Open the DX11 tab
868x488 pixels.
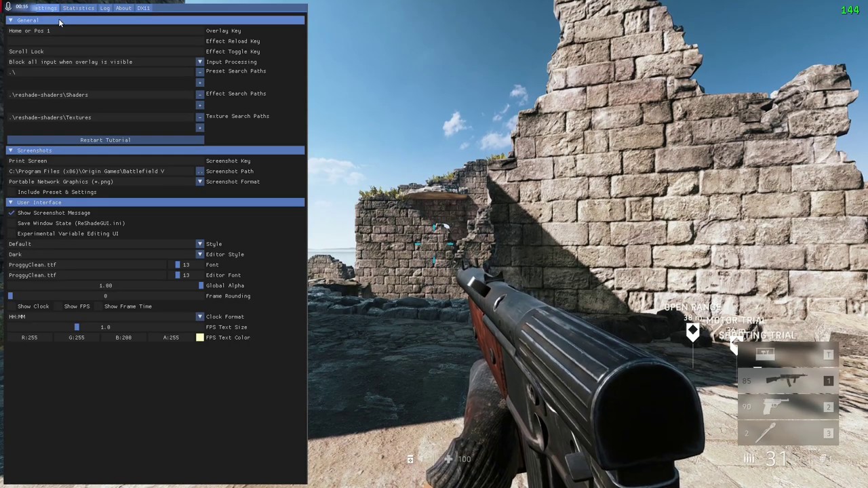pos(143,8)
